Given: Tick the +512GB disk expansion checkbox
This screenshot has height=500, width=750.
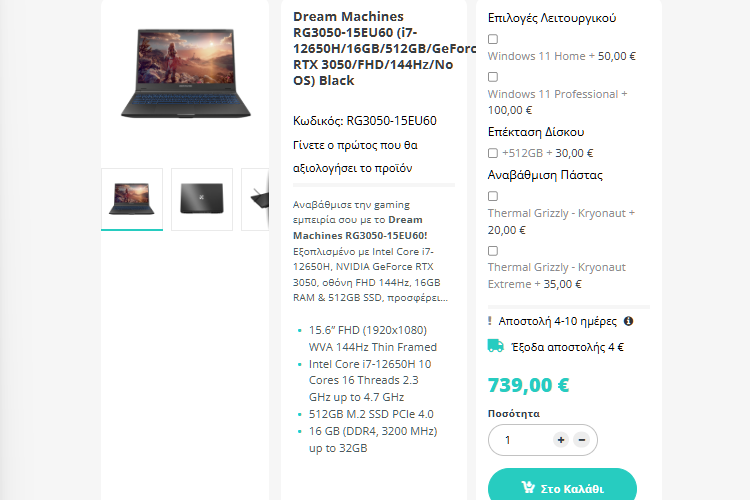Looking at the screenshot, I should tap(493, 153).
